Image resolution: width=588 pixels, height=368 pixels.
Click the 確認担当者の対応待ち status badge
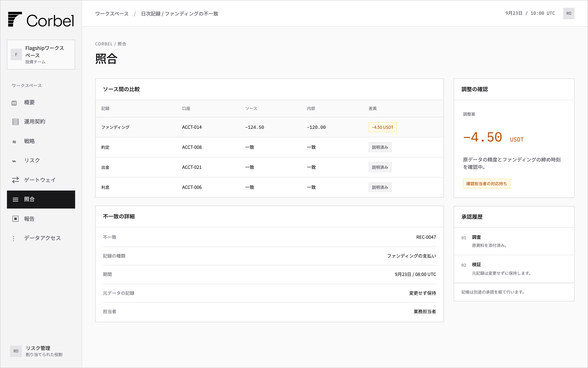[x=486, y=183]
